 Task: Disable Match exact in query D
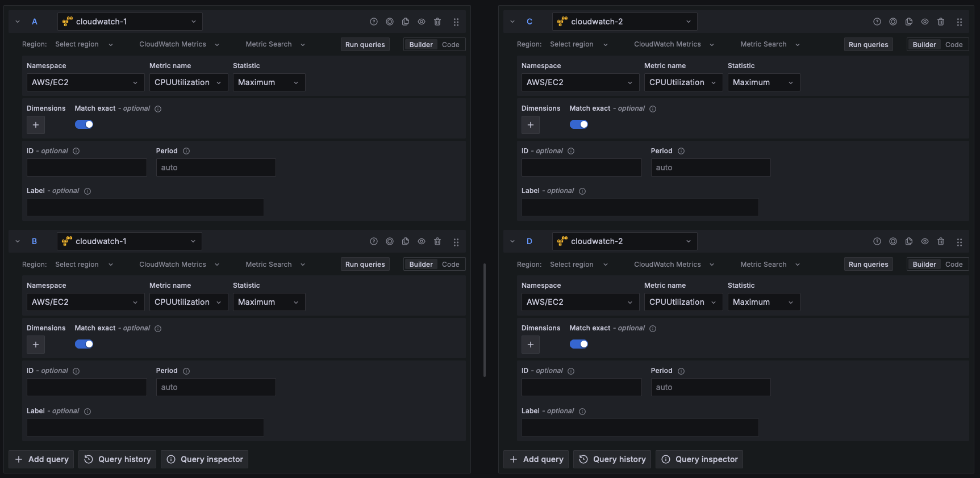[x=579, y=344]
